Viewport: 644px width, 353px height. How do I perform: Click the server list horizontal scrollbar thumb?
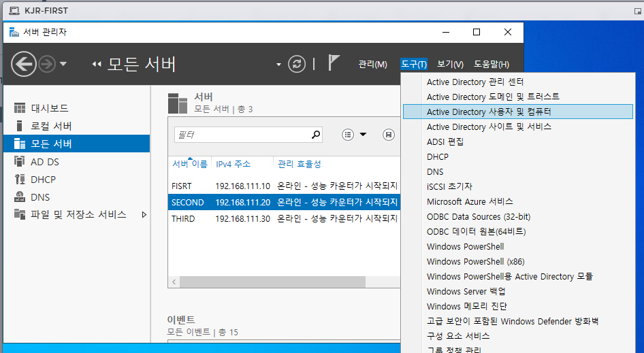click(x=272, y=282)
